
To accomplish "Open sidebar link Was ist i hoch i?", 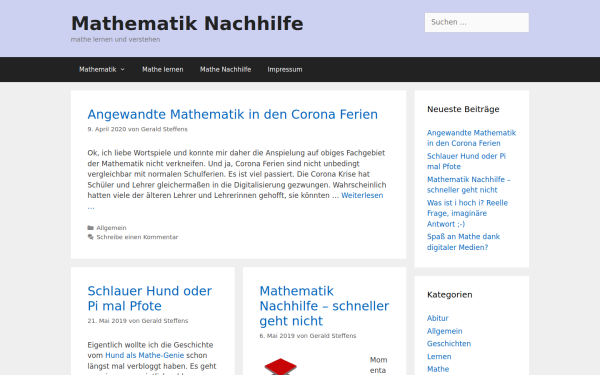I will tap(467, 214).
